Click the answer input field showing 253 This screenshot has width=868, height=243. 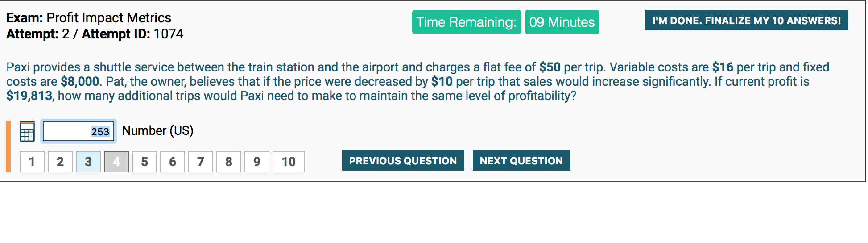79,131
